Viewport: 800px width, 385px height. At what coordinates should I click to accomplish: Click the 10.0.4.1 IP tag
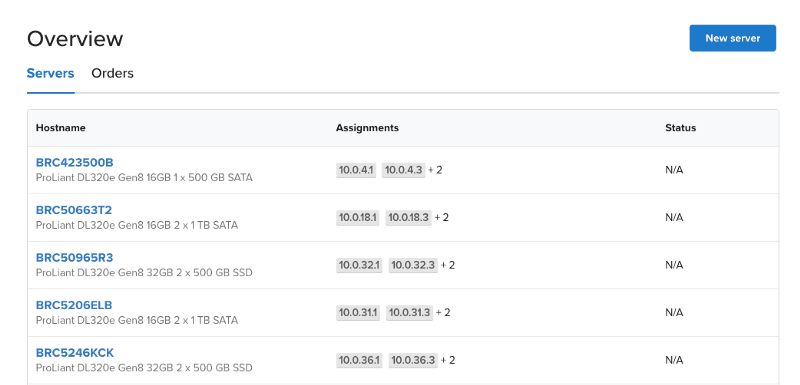(356, 170)
